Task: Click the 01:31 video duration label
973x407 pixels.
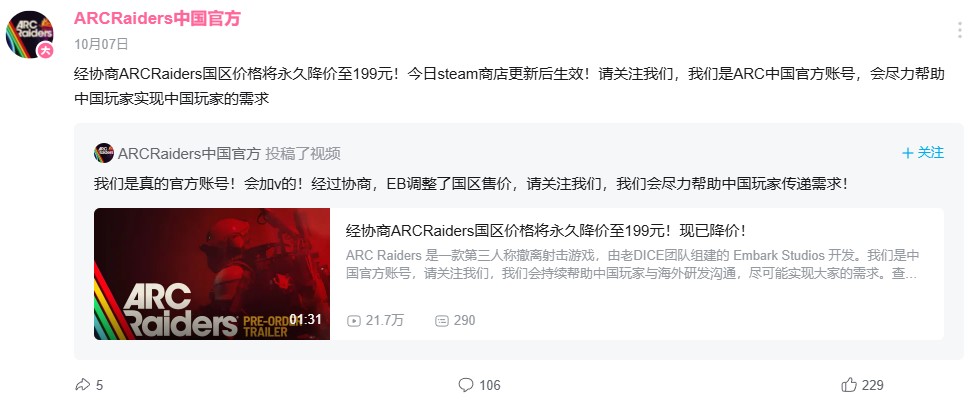Action: pyautogui.click(x=306, y=320)
